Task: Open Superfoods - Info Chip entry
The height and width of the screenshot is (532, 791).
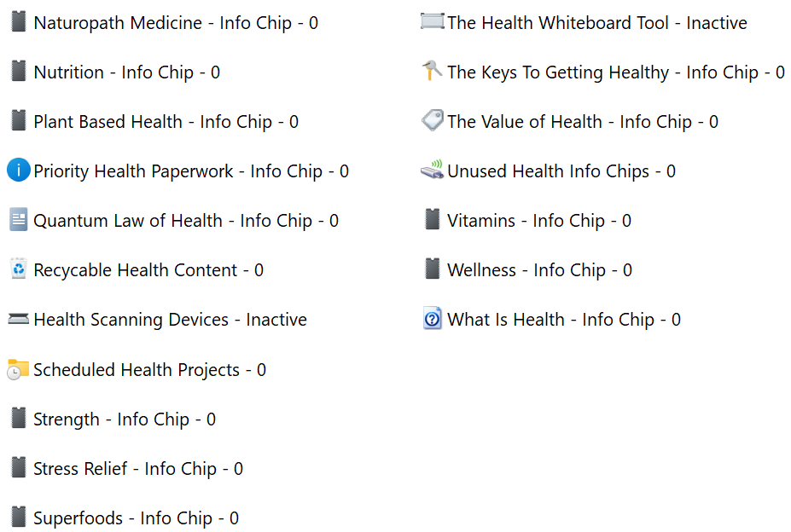Action: pyautogui.click(x=136, y=518)
